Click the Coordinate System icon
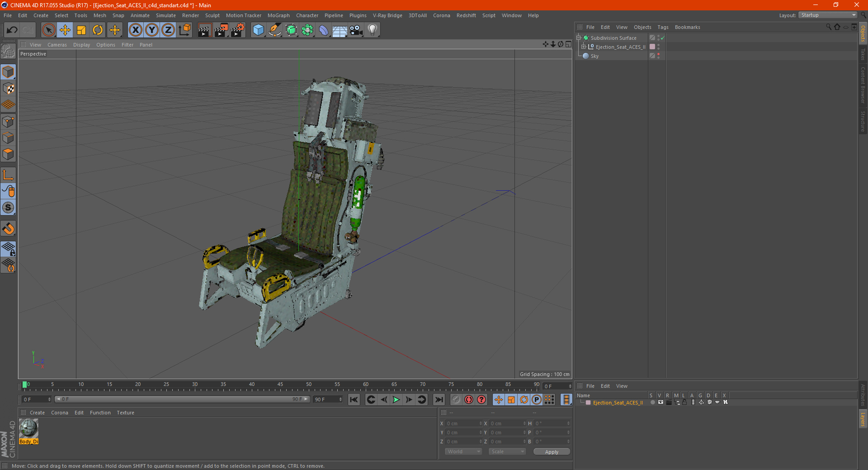868x470 pixels. pyautogui.click(x=184, y=30)
